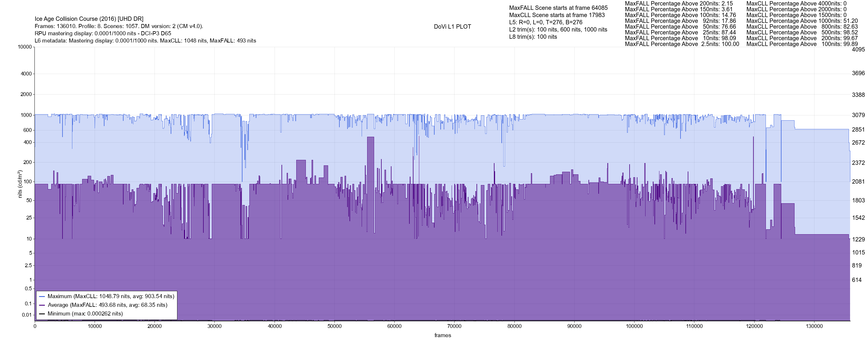Click the 4095 right-axis PQ code label

point(858,49)
